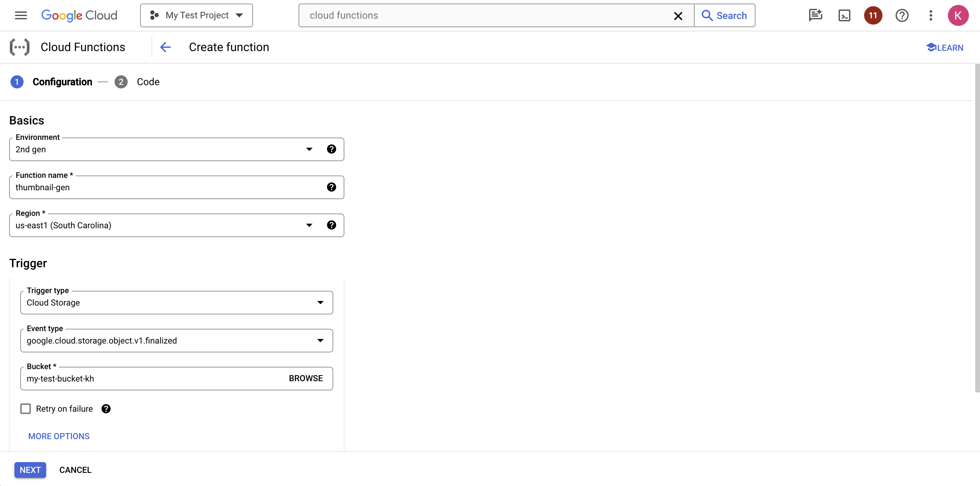
Task: Open the Cloud Shell terminal icon
Action: (x=844, y=15)
